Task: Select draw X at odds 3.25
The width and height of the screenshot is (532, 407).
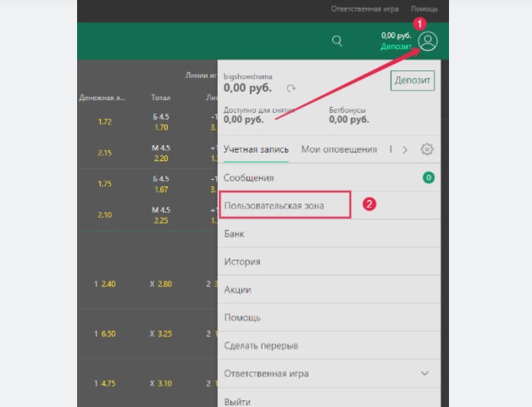Action: pos(161,333)
